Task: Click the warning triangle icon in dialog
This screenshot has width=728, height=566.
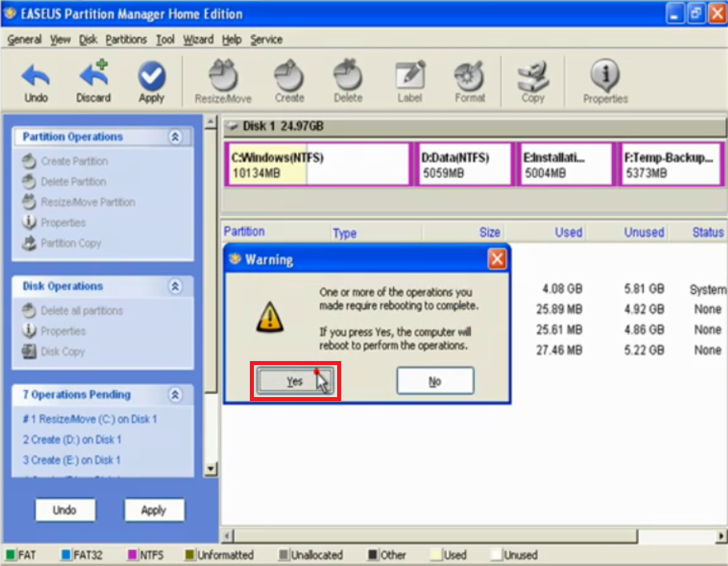Action: (270, 317)
